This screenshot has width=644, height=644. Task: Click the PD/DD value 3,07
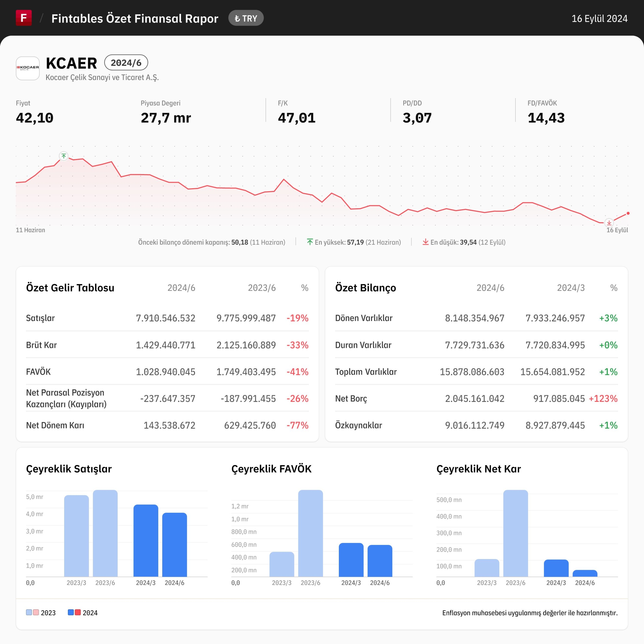coord(417,118)
